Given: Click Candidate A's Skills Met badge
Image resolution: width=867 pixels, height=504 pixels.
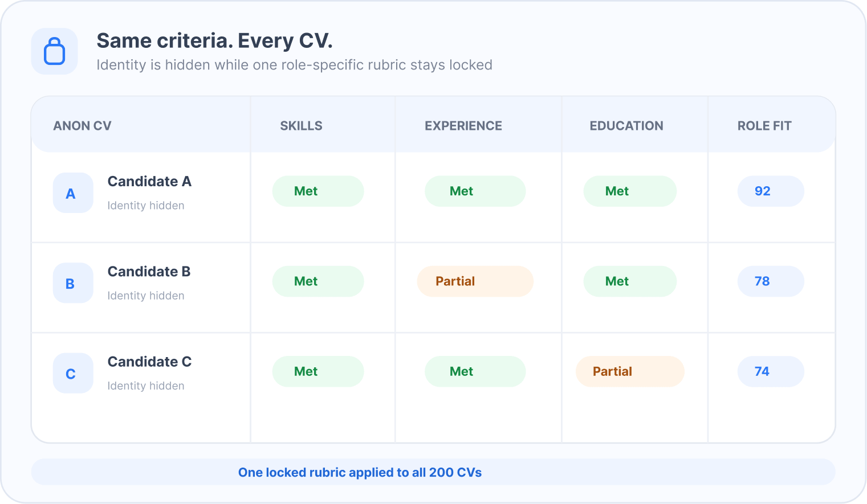Looking at the screenshot, I should [x=318, y=191].
